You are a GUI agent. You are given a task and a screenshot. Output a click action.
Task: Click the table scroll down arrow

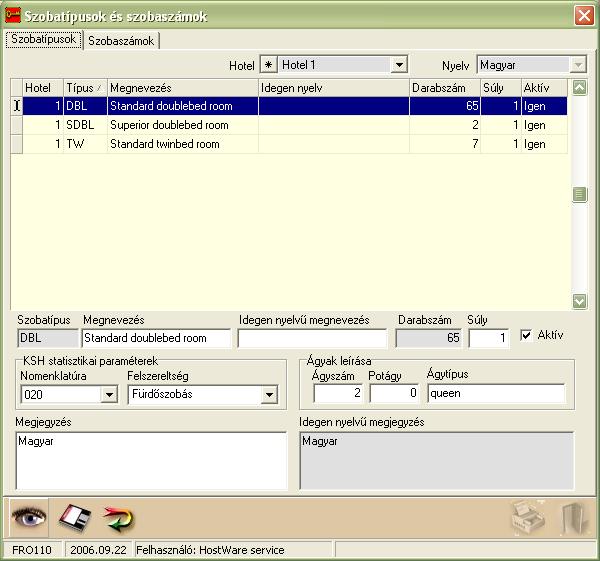579,301
